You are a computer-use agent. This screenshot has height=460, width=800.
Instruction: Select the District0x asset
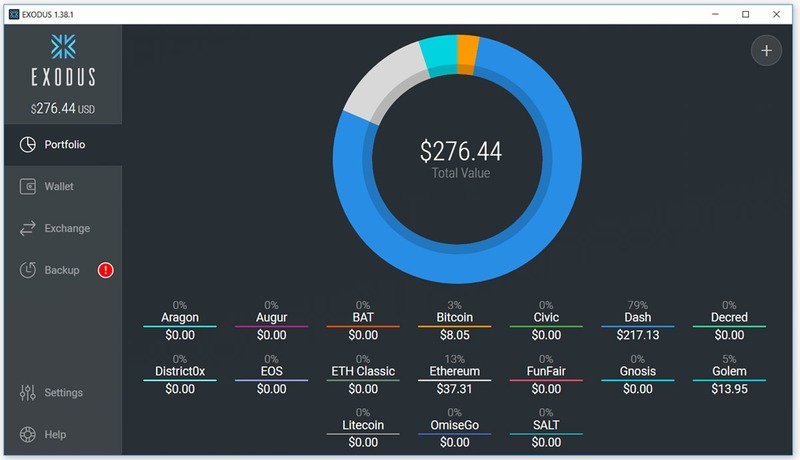180,374
